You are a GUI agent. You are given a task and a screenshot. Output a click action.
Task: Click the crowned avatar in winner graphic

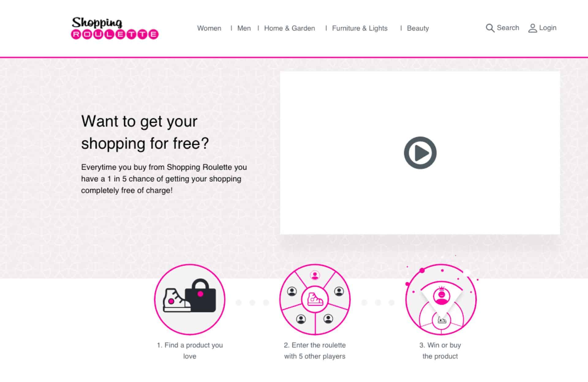point(442,295)
